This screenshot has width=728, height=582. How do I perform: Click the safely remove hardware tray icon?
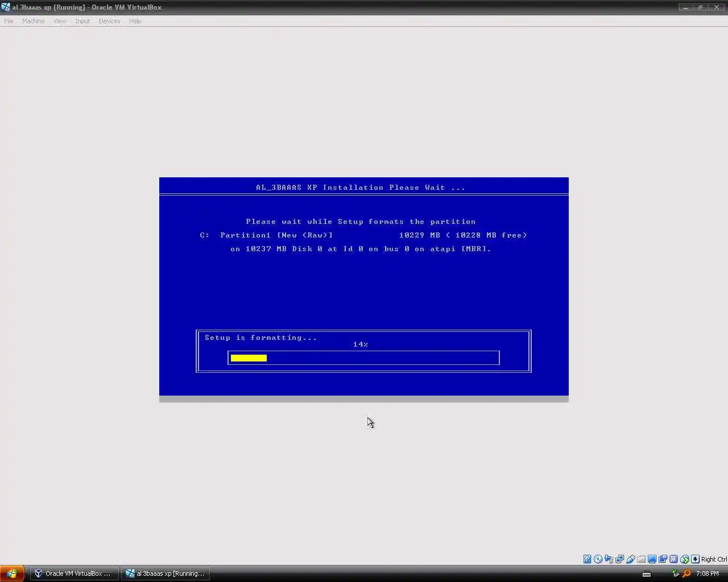point(675,573)
